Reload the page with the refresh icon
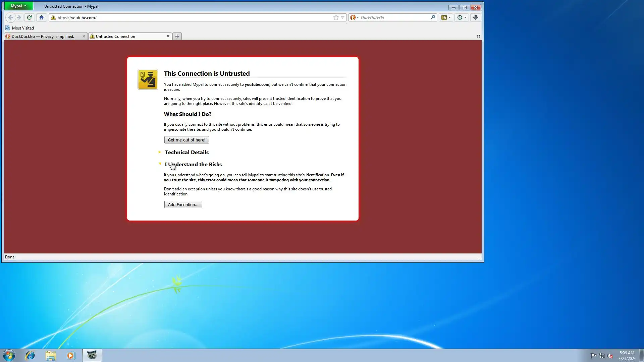 coord(29,17)
